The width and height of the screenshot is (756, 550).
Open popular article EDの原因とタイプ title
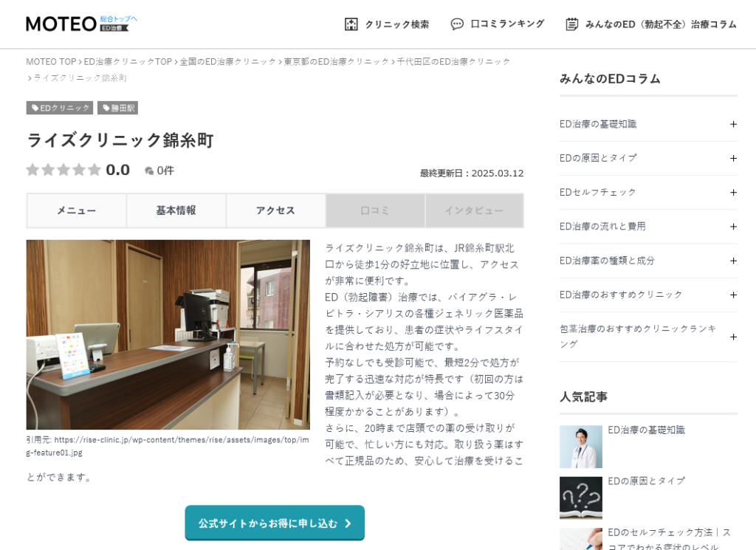coord(646,481)
